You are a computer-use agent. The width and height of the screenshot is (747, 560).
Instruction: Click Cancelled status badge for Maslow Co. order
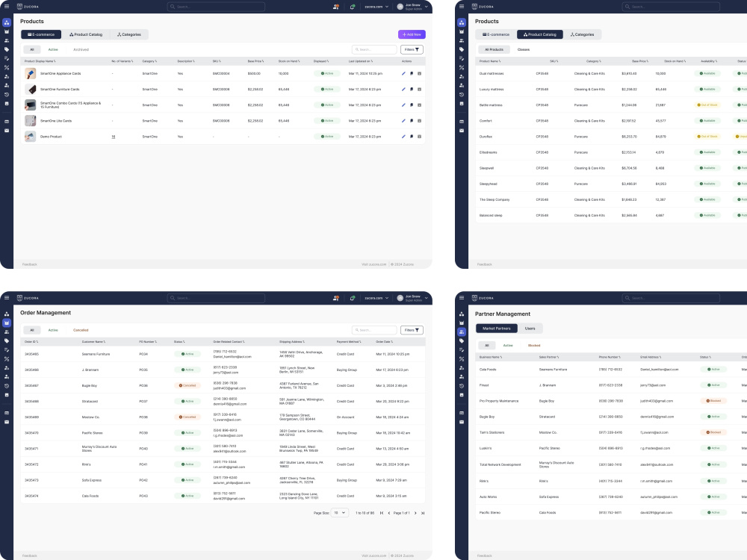point(187,417)
